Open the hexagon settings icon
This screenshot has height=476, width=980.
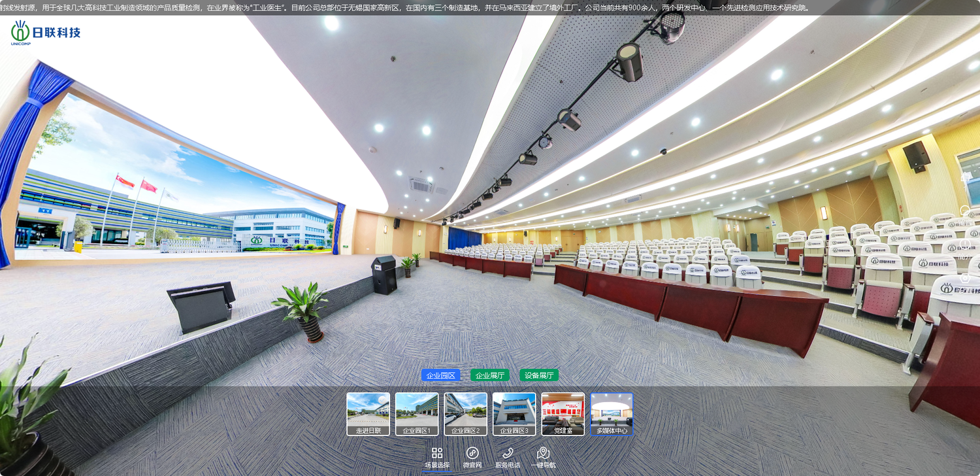(x=965, y=278)
